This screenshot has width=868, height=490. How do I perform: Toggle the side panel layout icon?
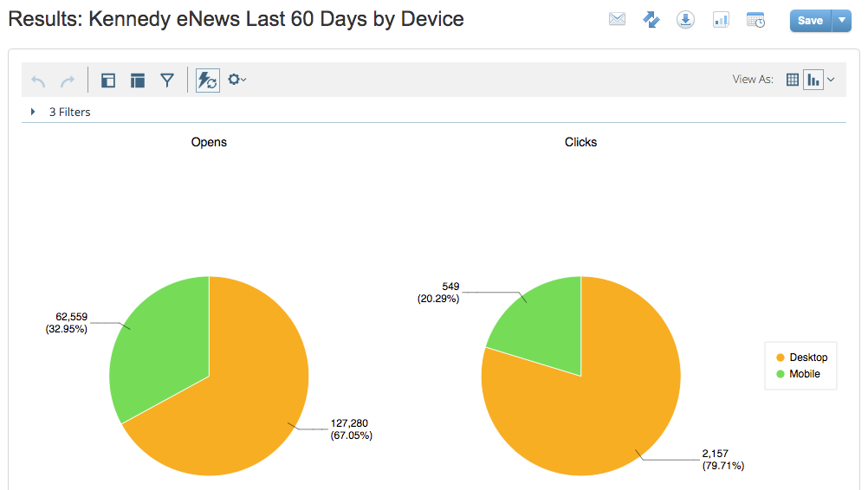click(108, 81)
